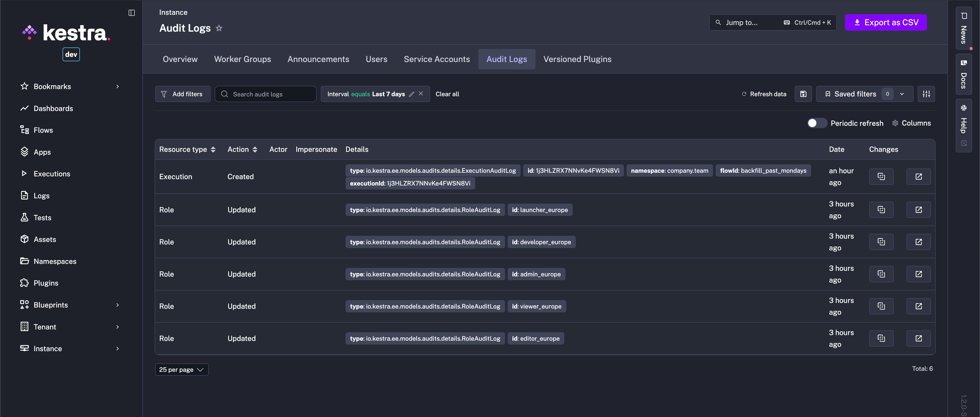Copy changes for the Execution Created row
Screen dimensions: 980x417
pyautogui.click(x=881, y=176)
